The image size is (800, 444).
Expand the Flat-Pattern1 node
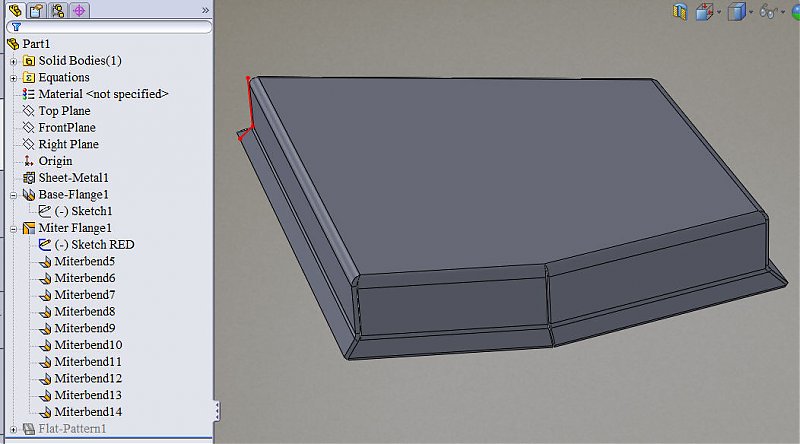tap(14, 430)
